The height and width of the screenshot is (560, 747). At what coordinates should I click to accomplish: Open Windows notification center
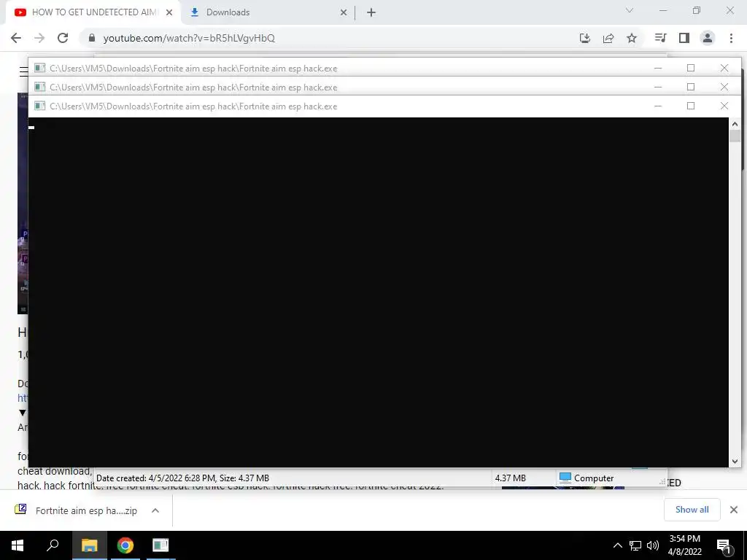[724, 545]
